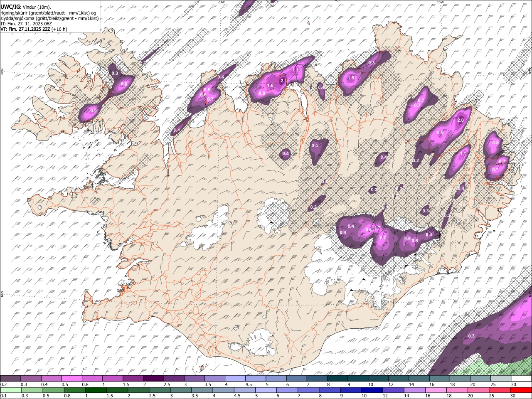This screenshot has width=532, height=399.
Task: Select the 'IT: Fim. 27. 11. 2025 06Z' line
Action: coord(26,24)
